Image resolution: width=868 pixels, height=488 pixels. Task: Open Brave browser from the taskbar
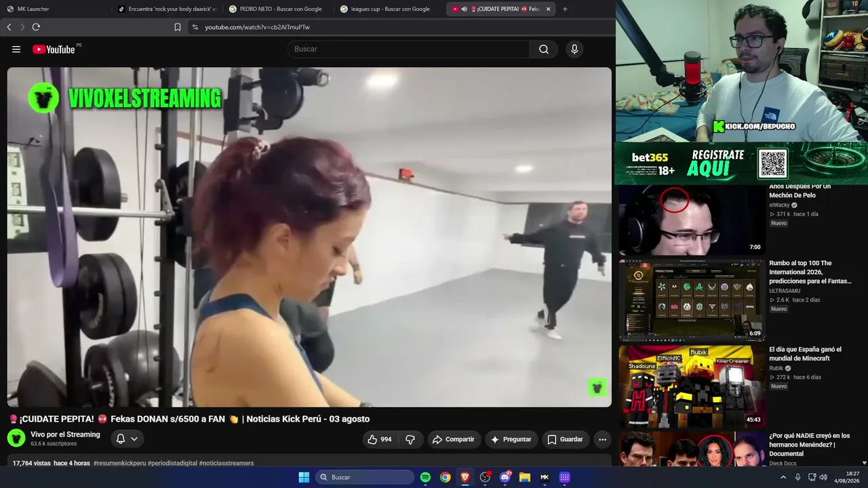pyautogui.click(x=465, y=477)
